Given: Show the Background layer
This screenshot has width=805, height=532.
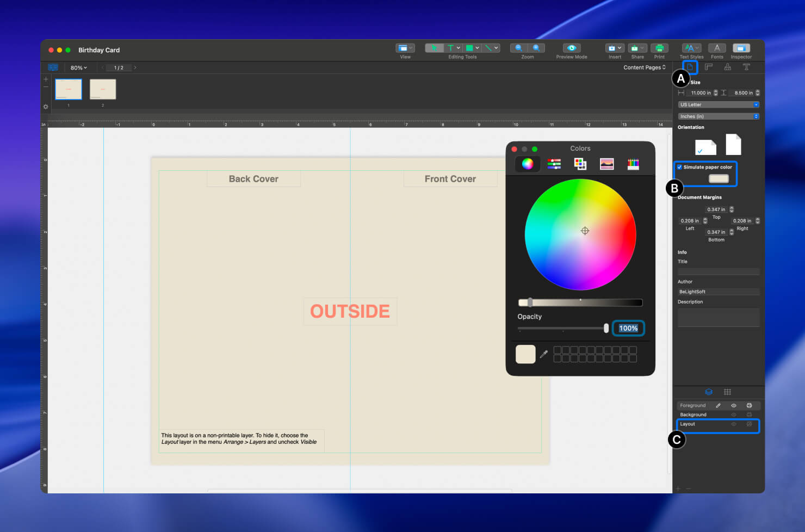Looking at the screenshot, I should tap(734, 415).
